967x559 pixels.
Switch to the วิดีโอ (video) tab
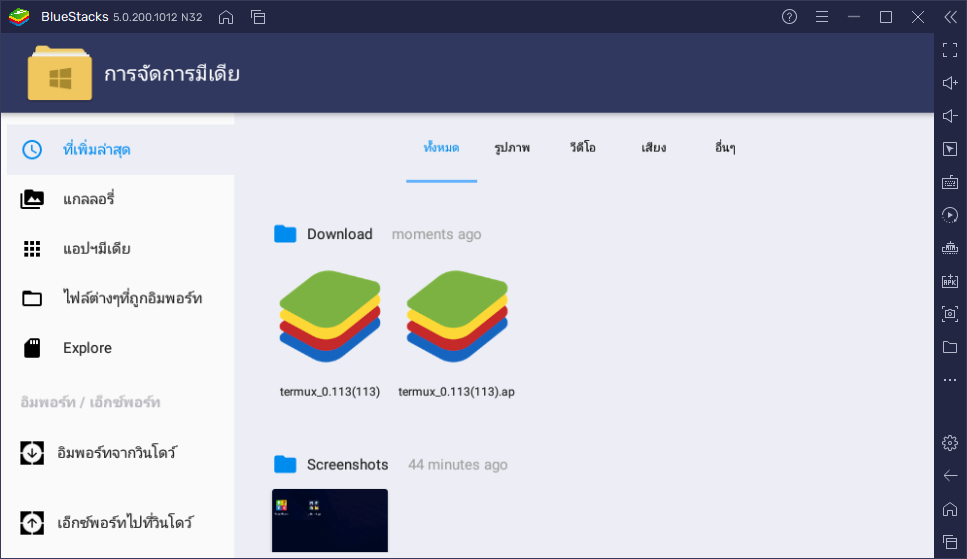pos(583,148)
